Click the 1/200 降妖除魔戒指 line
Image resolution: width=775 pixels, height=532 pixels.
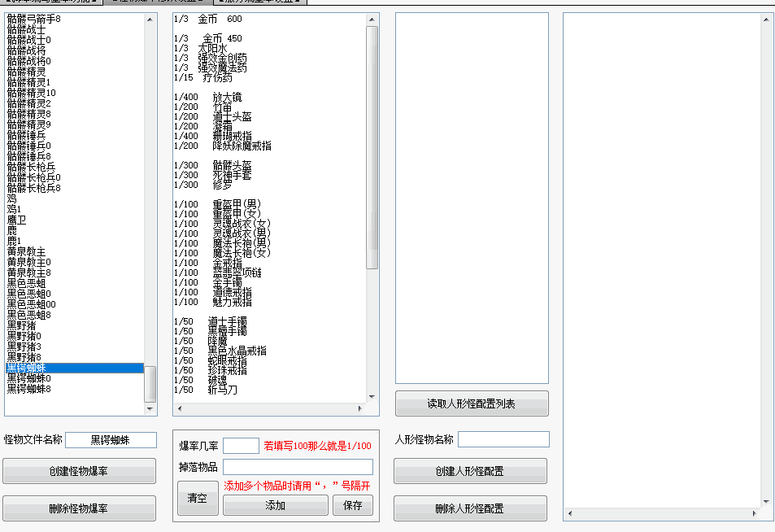point(223,146)
